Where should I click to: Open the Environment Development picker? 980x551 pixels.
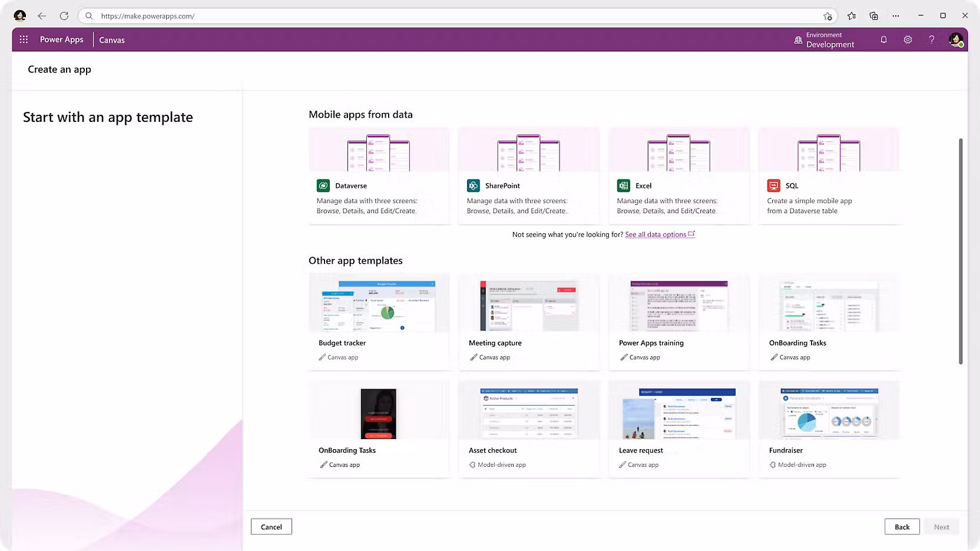[824, 40]
